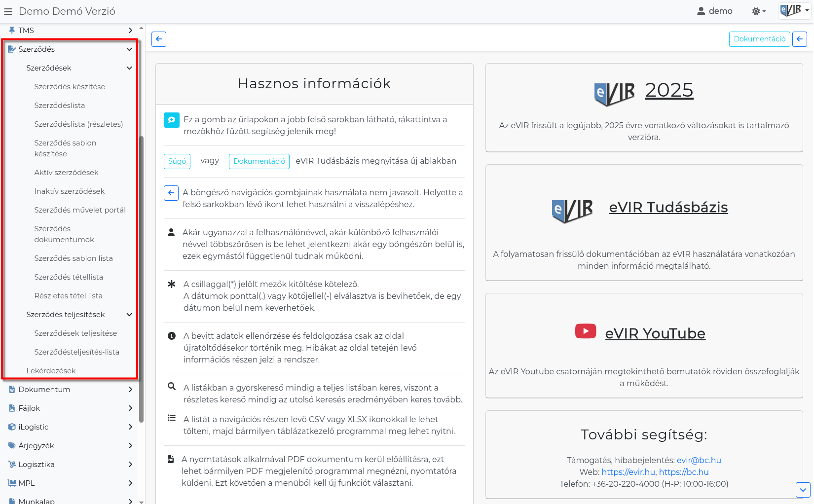Open Szerződés készítése menu item
The height and width of the screenshot is (504, 814).
pyautogui.click(x=70, y=87)
